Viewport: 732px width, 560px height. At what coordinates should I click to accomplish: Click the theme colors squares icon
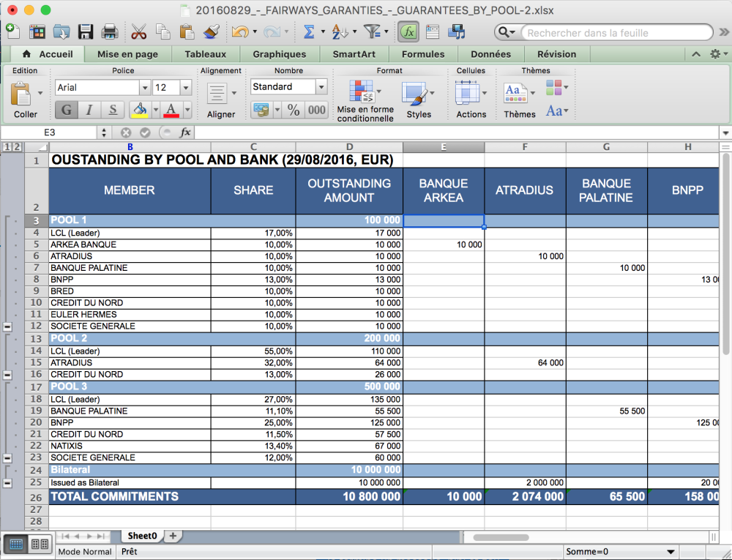tap(554, 87)
